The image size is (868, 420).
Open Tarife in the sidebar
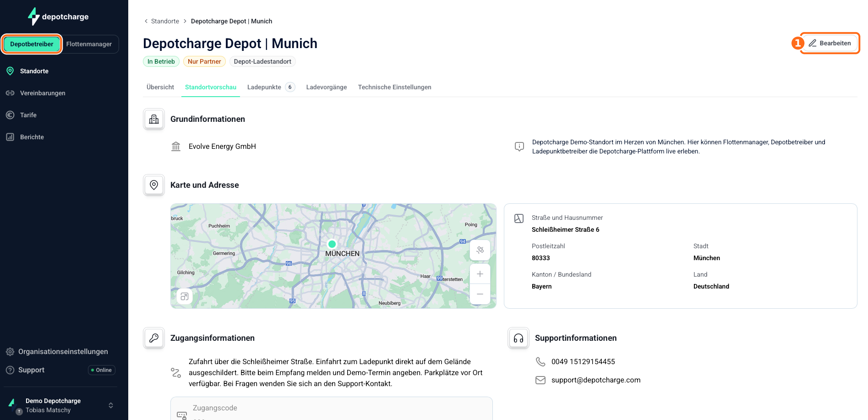tap(28, 115)
